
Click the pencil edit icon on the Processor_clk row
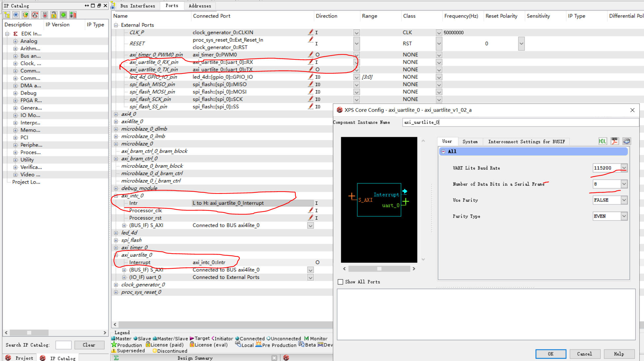point(310,210)
